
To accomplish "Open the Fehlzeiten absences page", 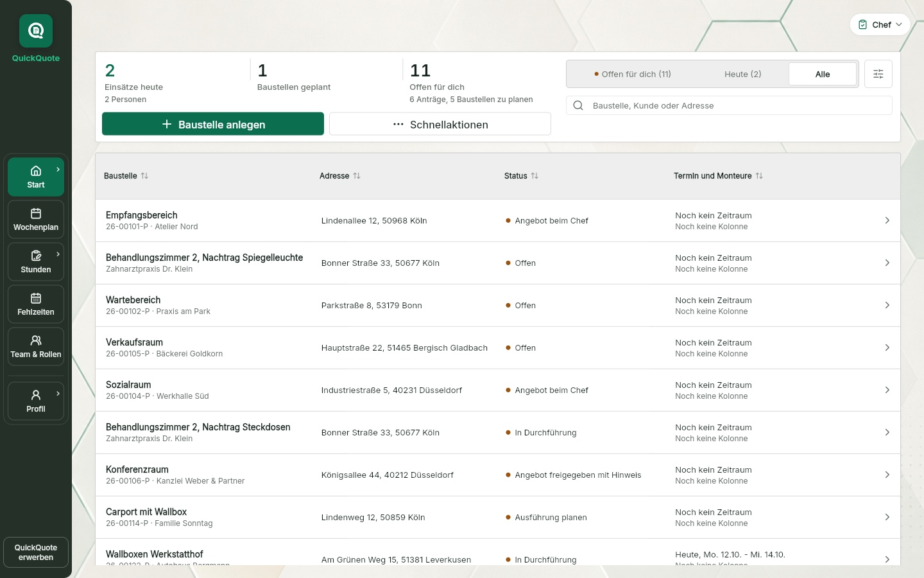I will pyautogui.click(x=36, y=304).
